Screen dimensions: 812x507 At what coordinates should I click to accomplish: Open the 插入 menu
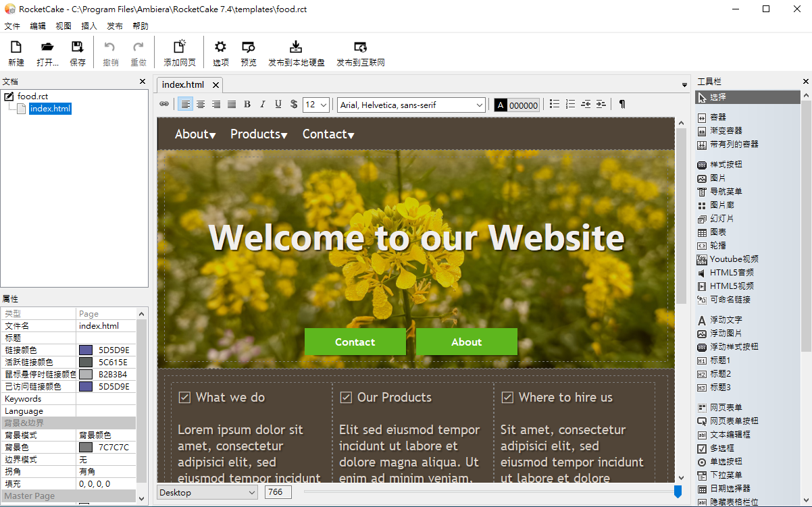tap(89, 26)
